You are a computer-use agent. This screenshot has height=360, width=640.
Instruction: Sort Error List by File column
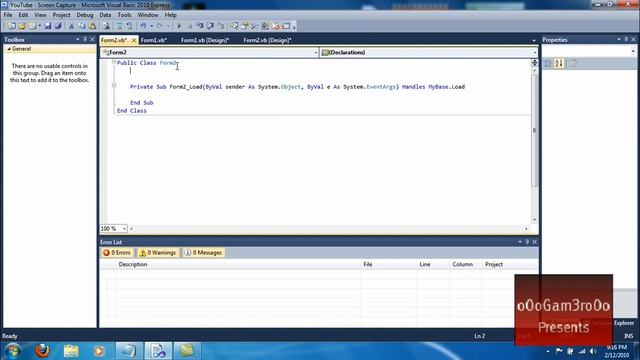389,264
